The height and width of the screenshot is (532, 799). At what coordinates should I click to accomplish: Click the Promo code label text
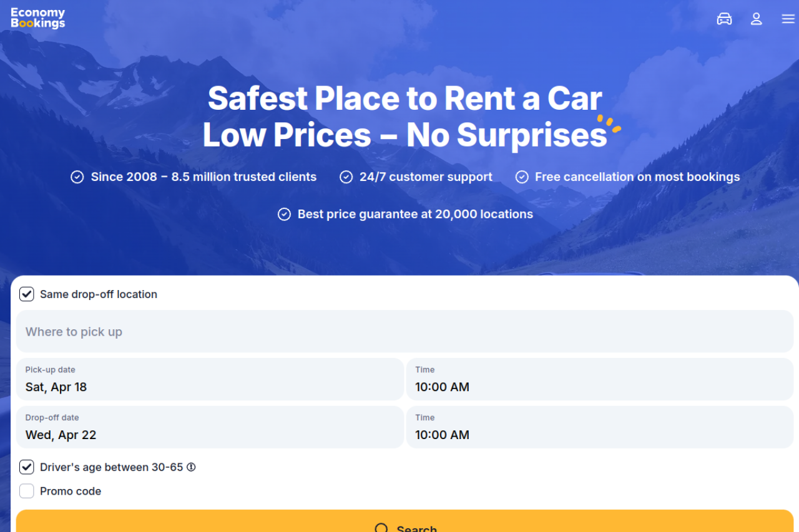(x=71, y=491)
